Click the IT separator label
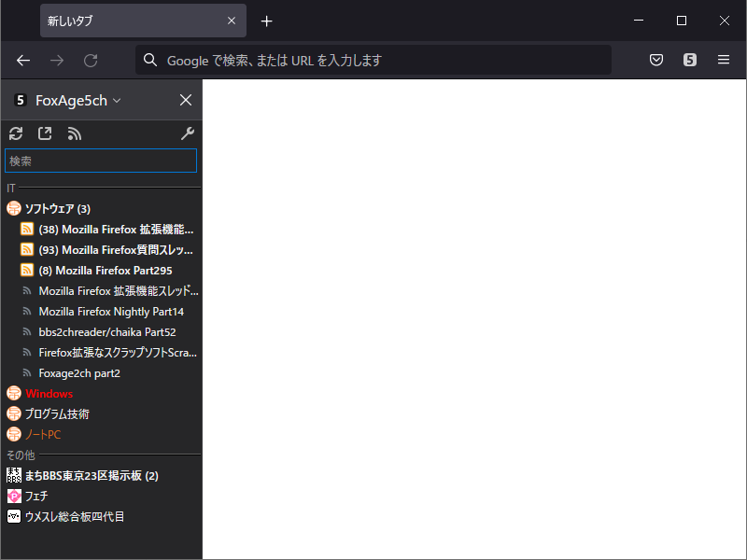 click(x=11, y=189)
